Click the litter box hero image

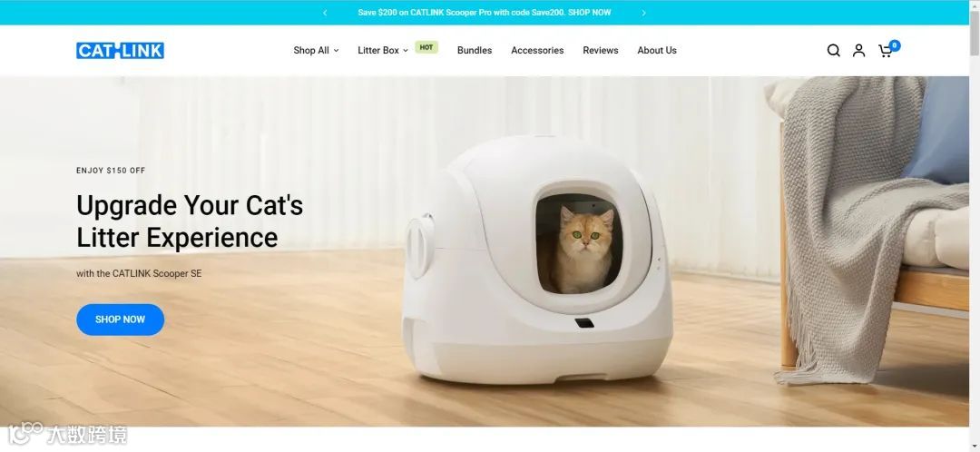[537, 260]
